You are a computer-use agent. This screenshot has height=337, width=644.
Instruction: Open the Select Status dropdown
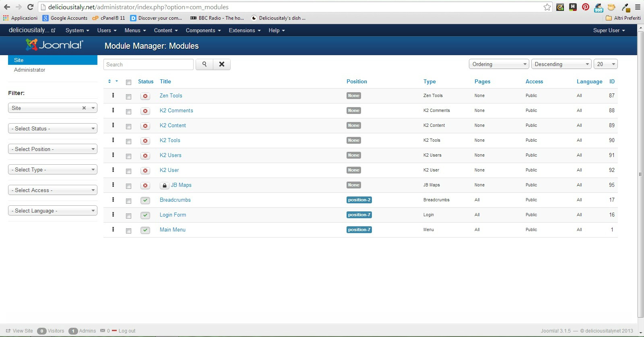tap(53, 128)
